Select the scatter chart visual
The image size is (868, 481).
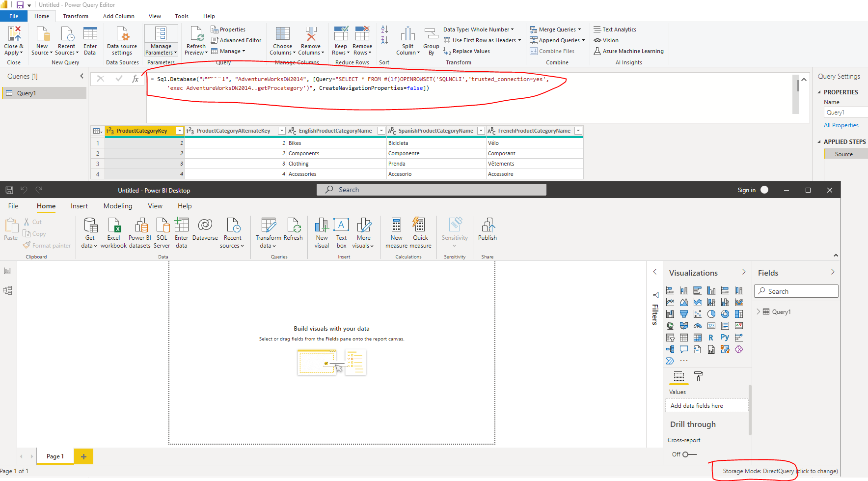[x=698, y=314]
